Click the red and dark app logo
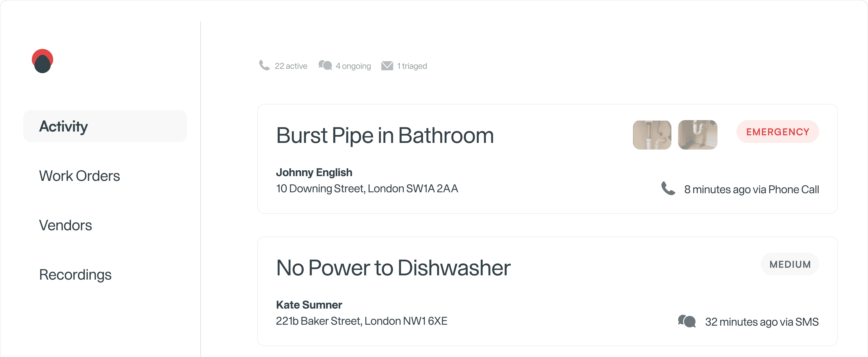The height and width of the screenshot is (357, 868). [x=42, y=61]
